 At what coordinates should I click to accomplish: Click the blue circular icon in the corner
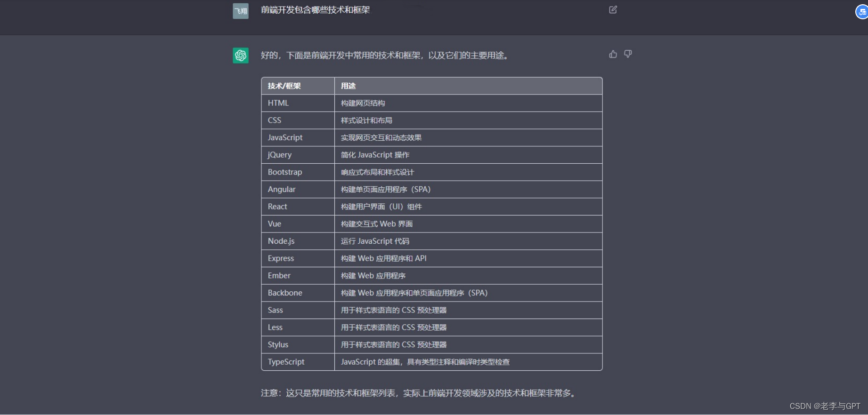pyautogui.click(x=862, y=12)
